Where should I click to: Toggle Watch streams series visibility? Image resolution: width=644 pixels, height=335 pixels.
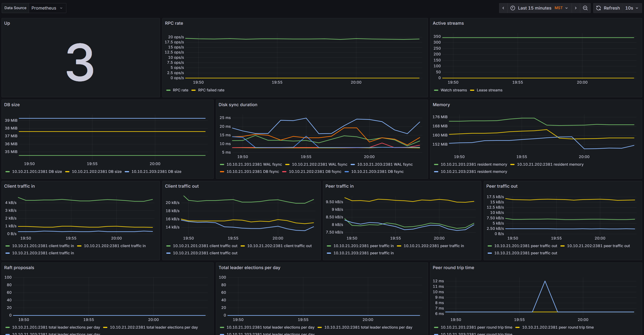454,90
